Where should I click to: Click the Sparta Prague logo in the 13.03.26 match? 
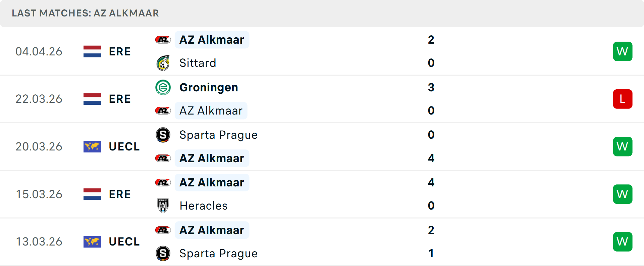pos(163,254)
